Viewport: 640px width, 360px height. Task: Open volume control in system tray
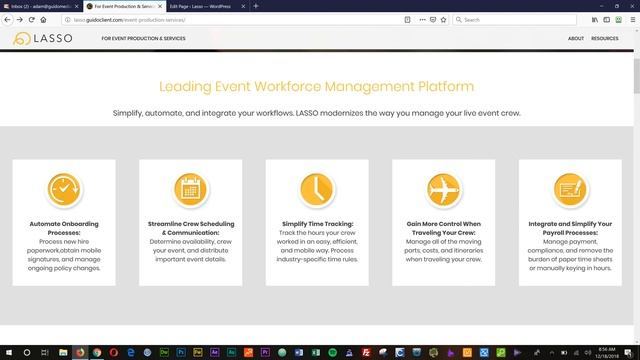588,353
